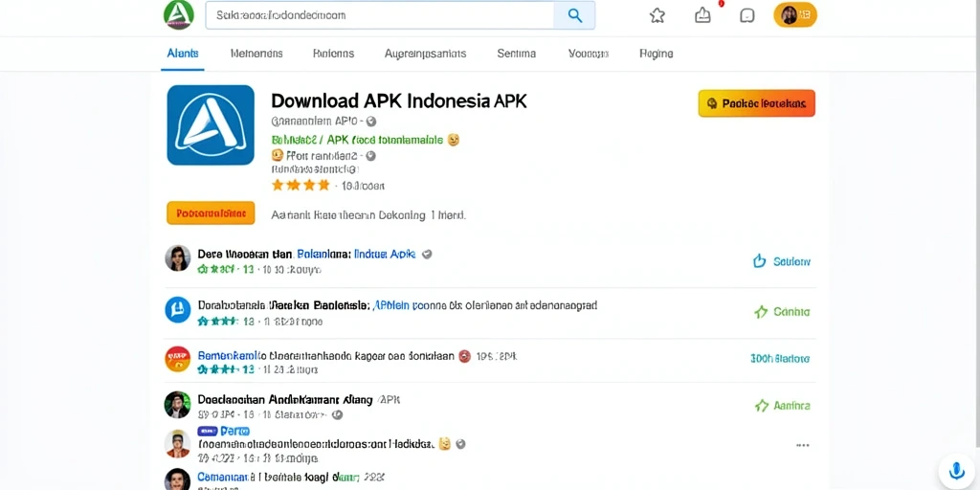Click the search input field
Image resolution: width=980 pixels, height=490 pixels.
[380, 15]
